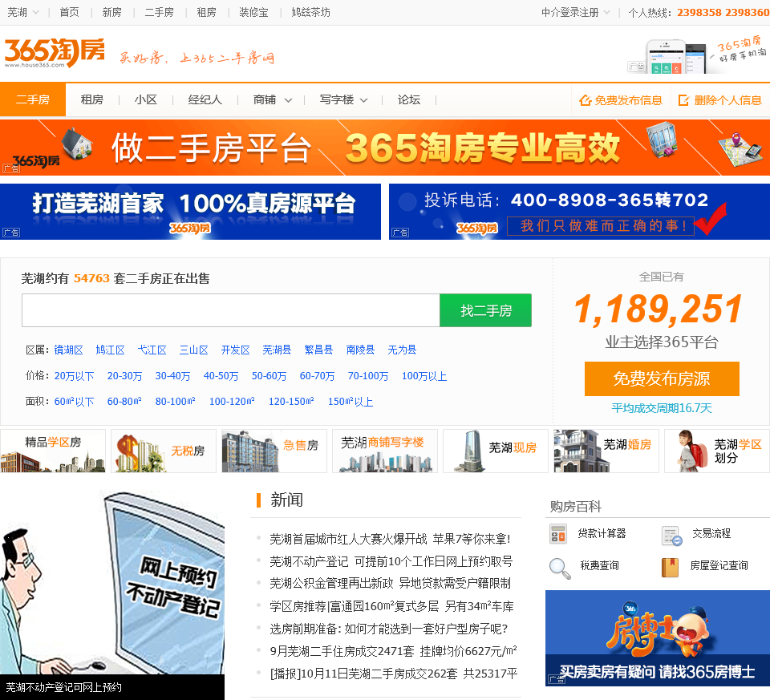
Task: Open 新房 in the top bar
Action: tap(112, 12)
